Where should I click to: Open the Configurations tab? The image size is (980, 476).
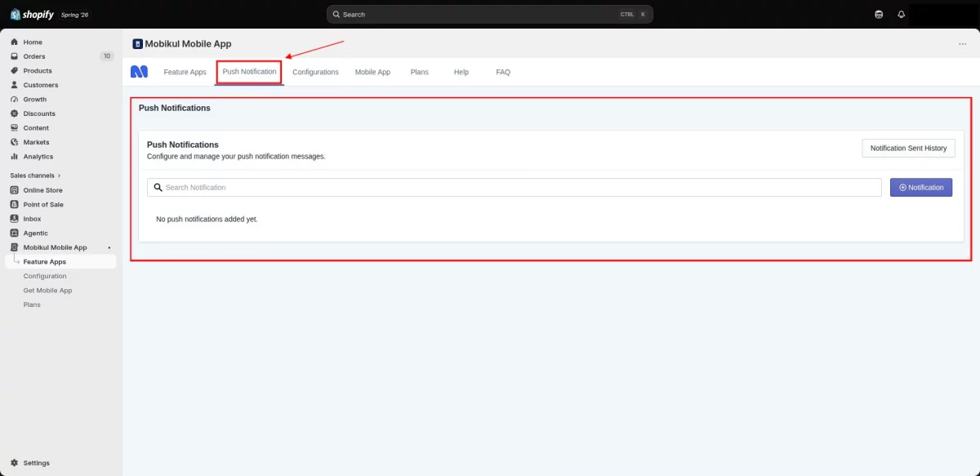(315, 72)
